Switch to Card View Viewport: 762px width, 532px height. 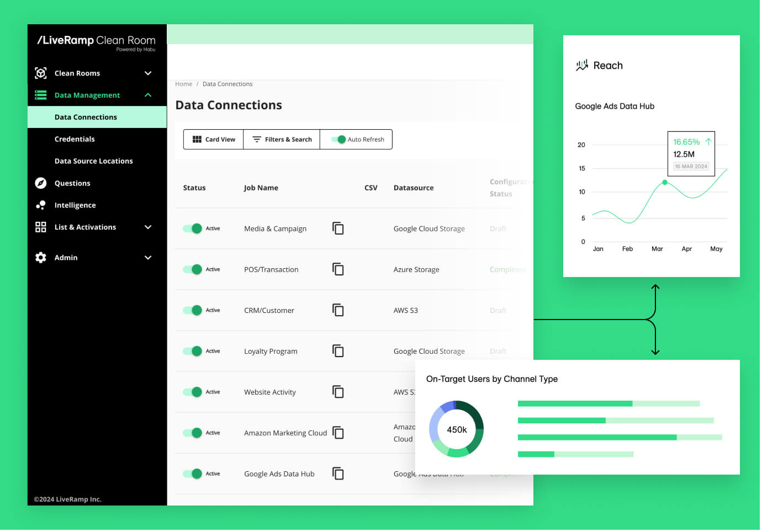click(214, 140)
